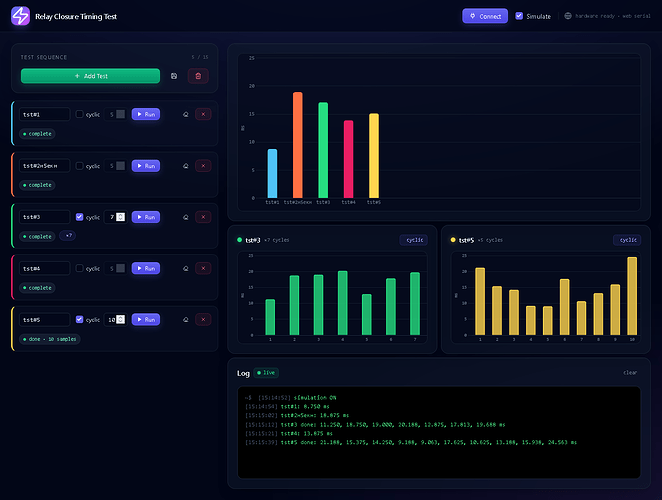Click the clear icon on tst#2 row

[x=185, y=166]
